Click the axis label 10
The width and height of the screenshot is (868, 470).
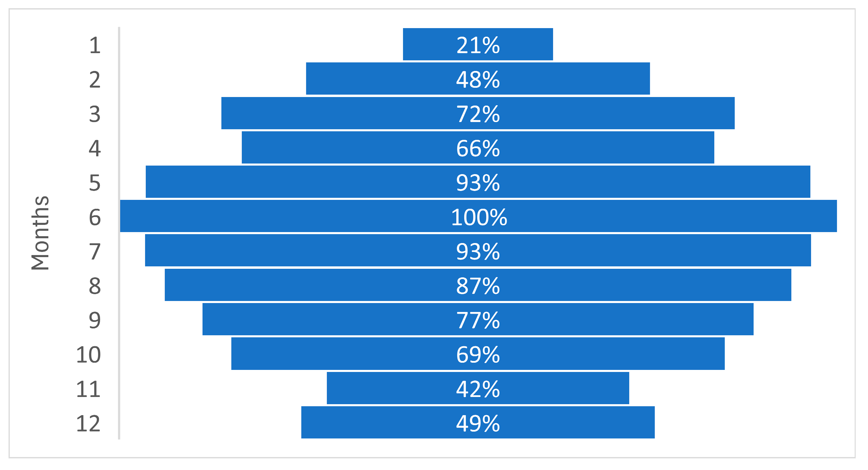(88, 354)
